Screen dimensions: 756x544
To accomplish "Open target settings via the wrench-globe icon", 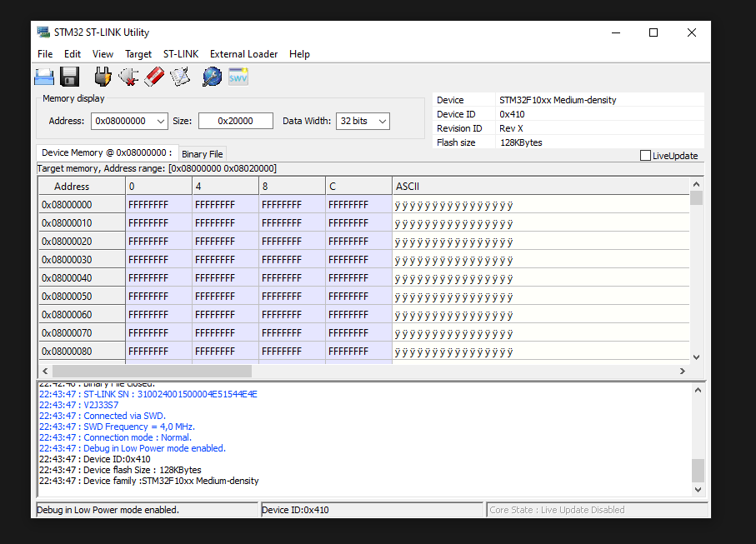I will pyautogui.click(x=212, y=76).
